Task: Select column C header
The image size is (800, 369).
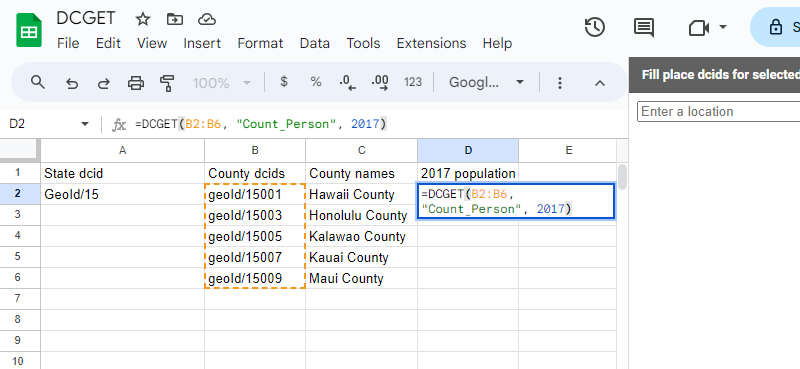Action: point(361,150)
